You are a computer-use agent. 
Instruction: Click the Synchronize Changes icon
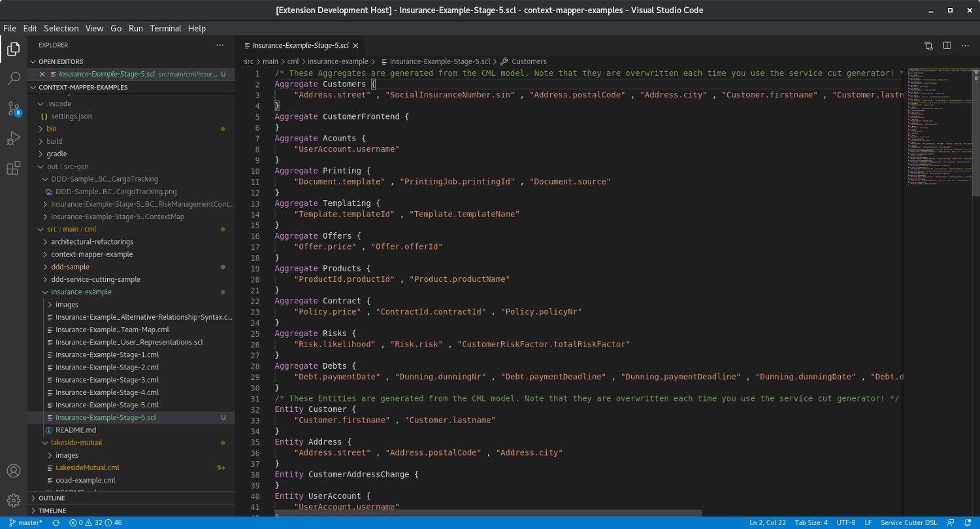(x=55, y=522)
